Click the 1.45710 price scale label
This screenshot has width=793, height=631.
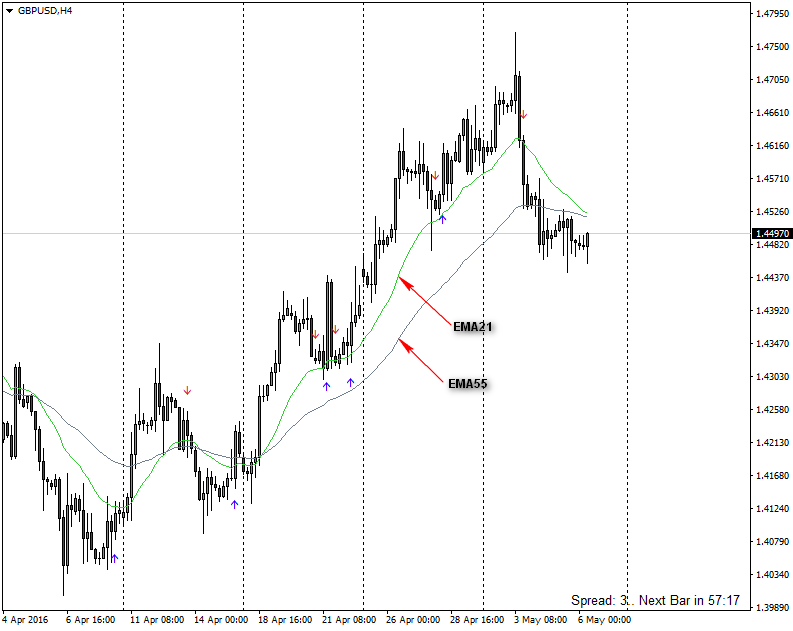(772, 178)
